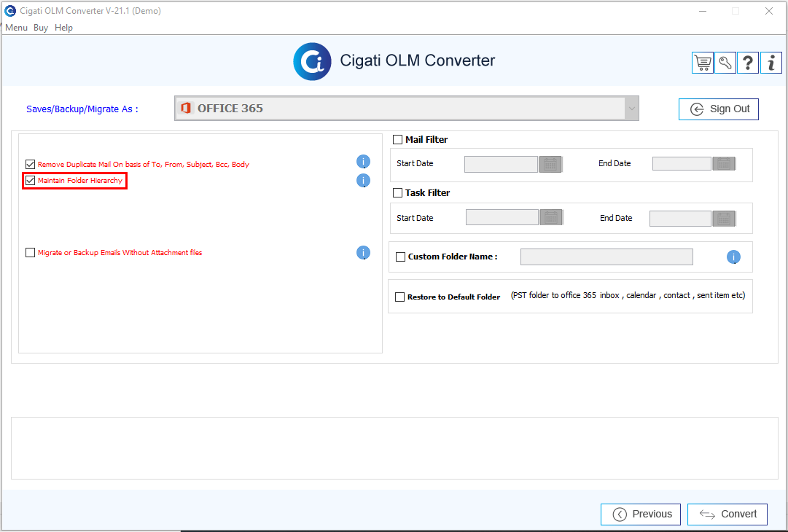Show info for Custom Folder Name
The width and height of the screenshot is (788, 532).
pyautogui.click(x=734, y=257)
